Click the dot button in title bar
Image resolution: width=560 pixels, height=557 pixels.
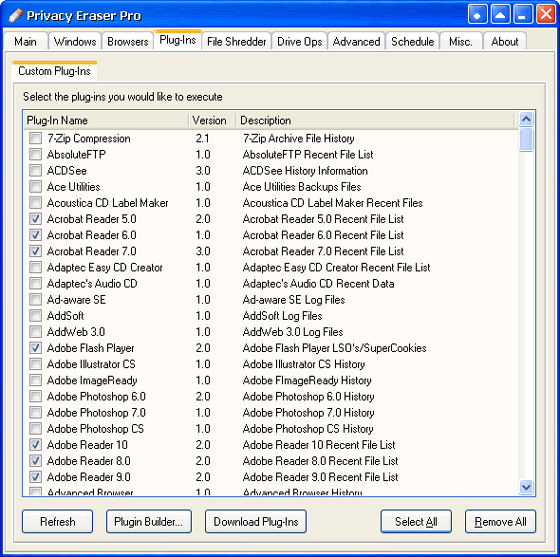(x=478, y=15)
